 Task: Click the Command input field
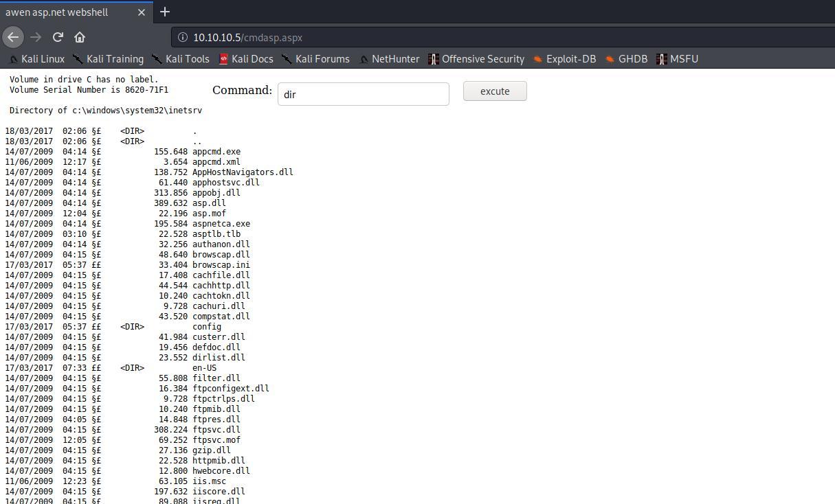click(364, 94)
